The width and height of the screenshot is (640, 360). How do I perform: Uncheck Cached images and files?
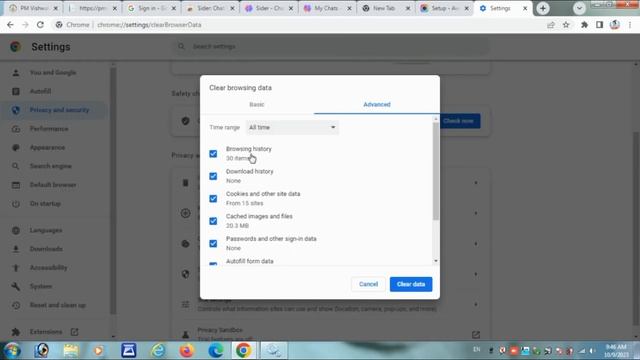213,221
